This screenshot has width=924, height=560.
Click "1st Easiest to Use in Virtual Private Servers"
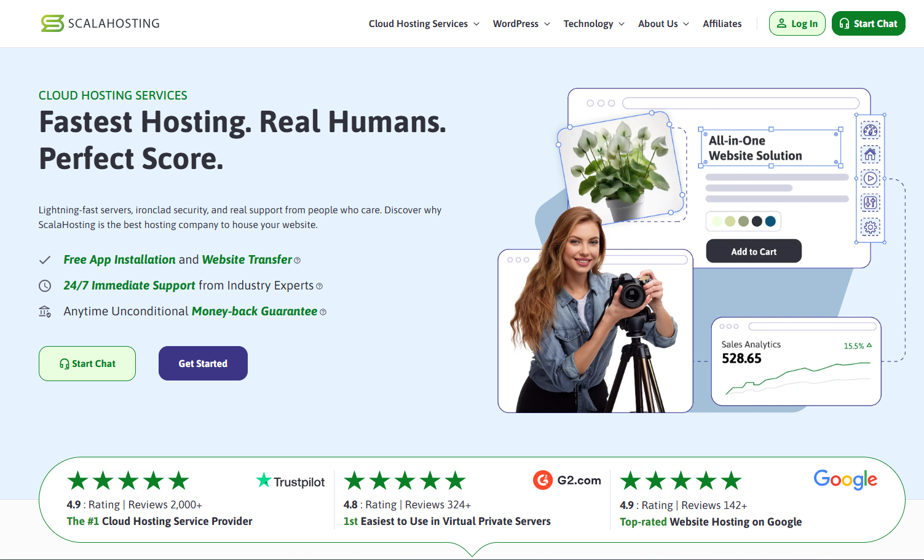[447, 521]
